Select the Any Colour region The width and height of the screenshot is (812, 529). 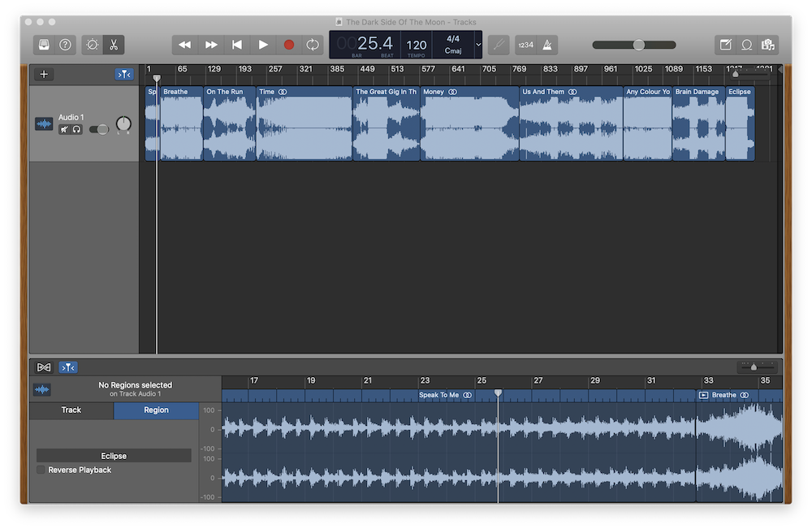(648, 124)
